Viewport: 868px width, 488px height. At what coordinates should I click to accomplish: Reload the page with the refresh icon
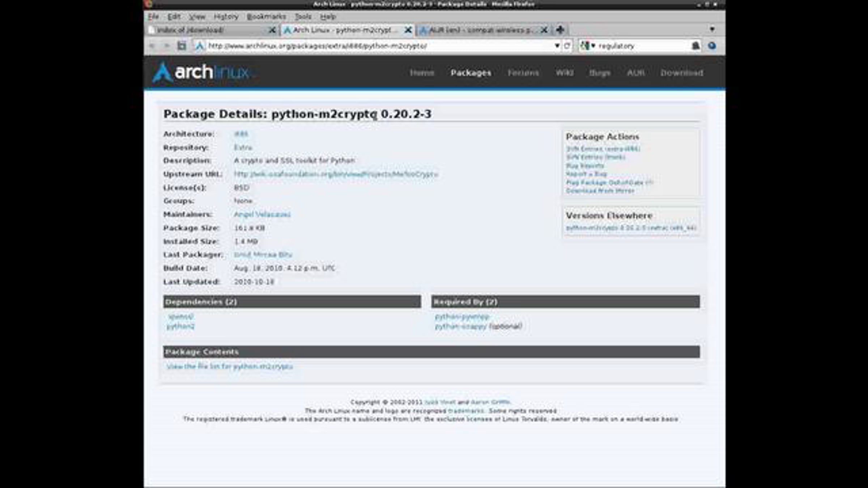567,46
